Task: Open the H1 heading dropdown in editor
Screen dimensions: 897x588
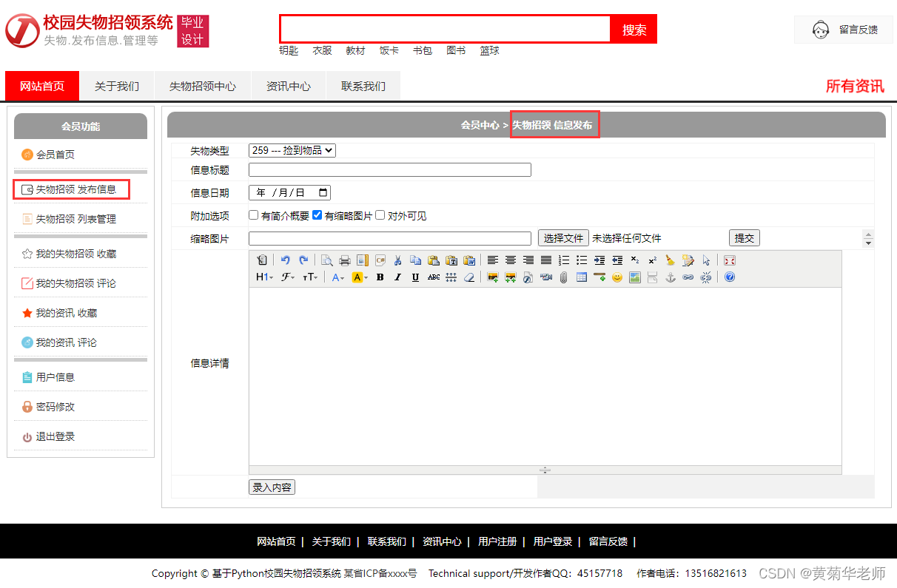Action: [x=263, y=276]
